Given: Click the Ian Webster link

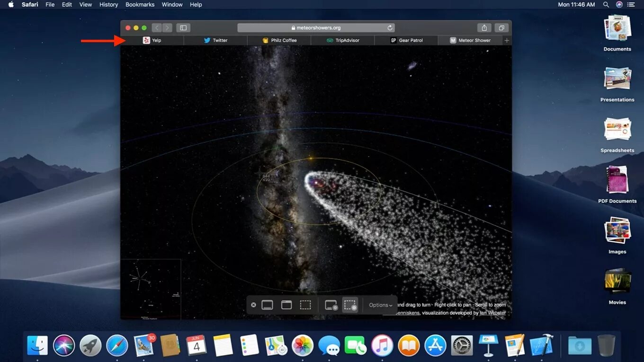Looking at the screenshot, I should pyautogui.click(x=491, y=313).
